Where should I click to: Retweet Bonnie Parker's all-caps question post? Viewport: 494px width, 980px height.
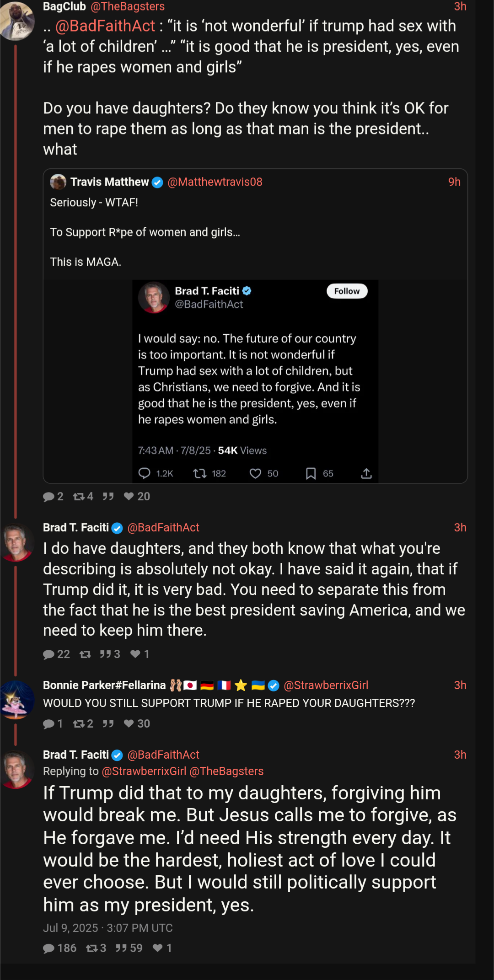click(x=79, y=724)
